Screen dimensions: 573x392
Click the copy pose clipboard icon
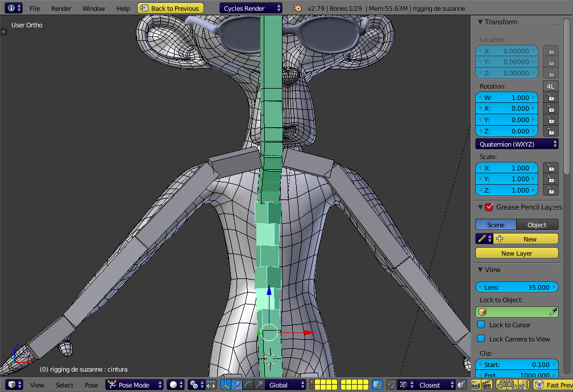pyautogui.click(x=501, y=385)
